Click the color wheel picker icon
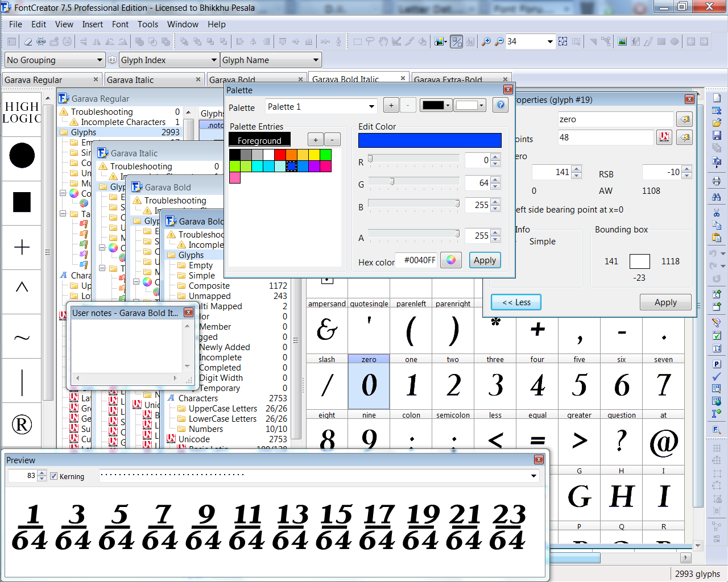728x582 pixels. 451,260
